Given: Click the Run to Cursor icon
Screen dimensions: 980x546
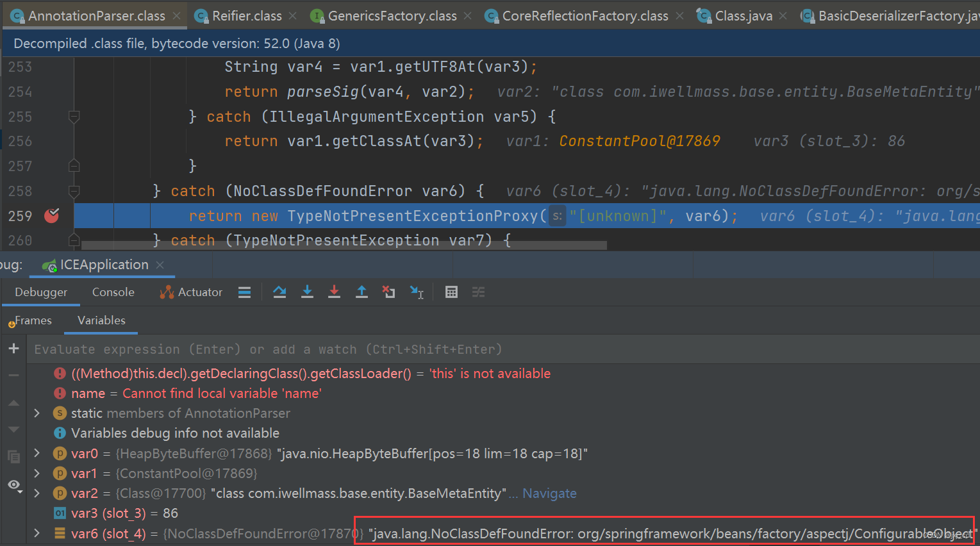Looking at the screenshot, I should [417, 292].
